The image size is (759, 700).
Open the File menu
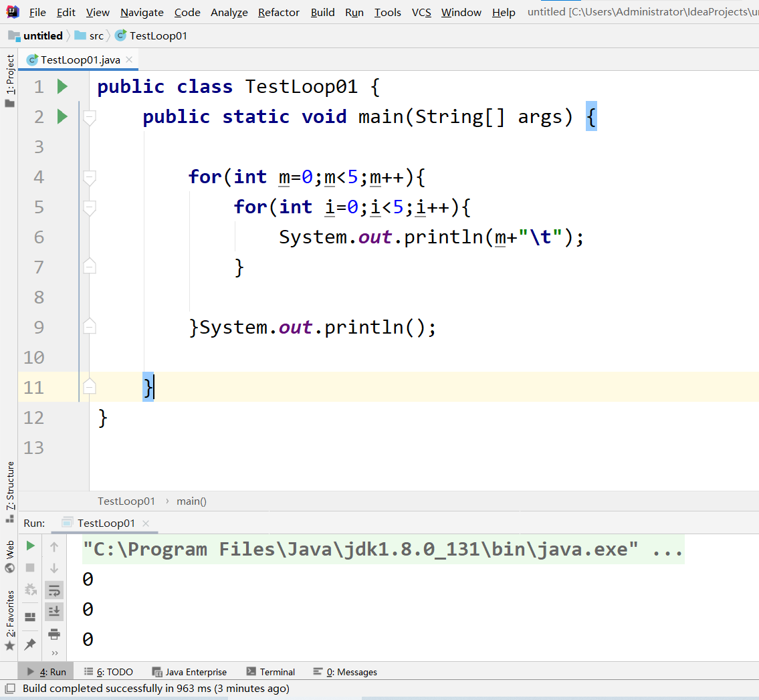pyautogui.click(x=37, y=12)
